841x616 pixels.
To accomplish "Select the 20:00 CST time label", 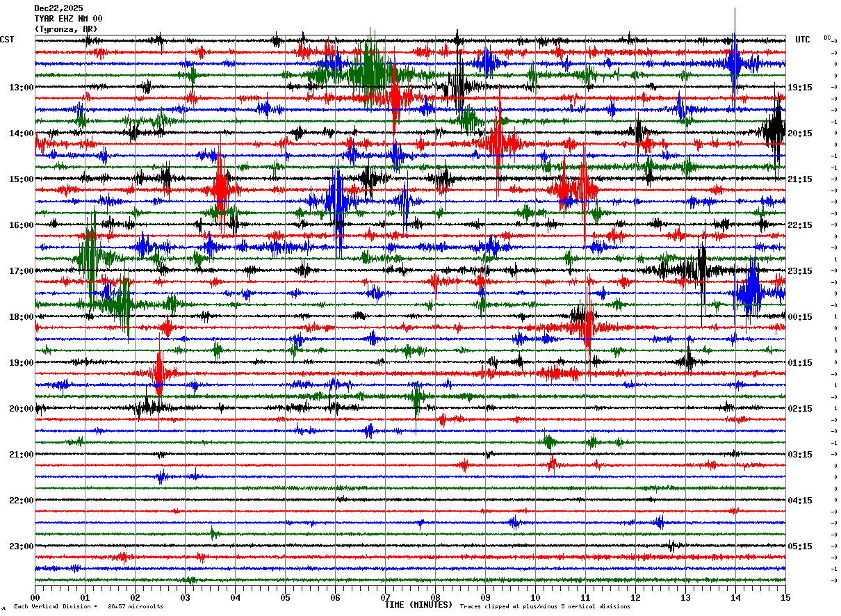I will click(x=22, y=409).
